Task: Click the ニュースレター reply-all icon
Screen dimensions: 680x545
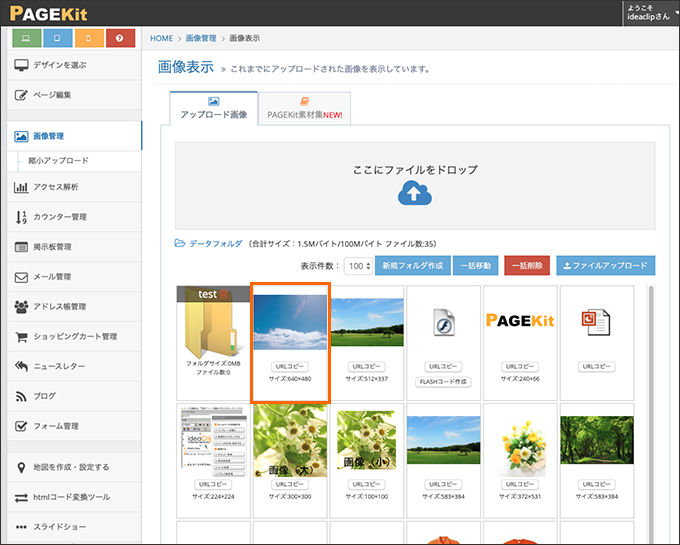Action: point(21,366)
